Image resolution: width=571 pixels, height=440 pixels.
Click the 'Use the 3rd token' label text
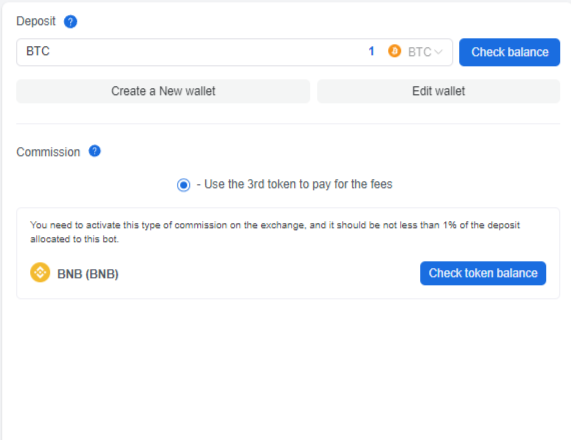pyautogui.click(x=298, y=184)
